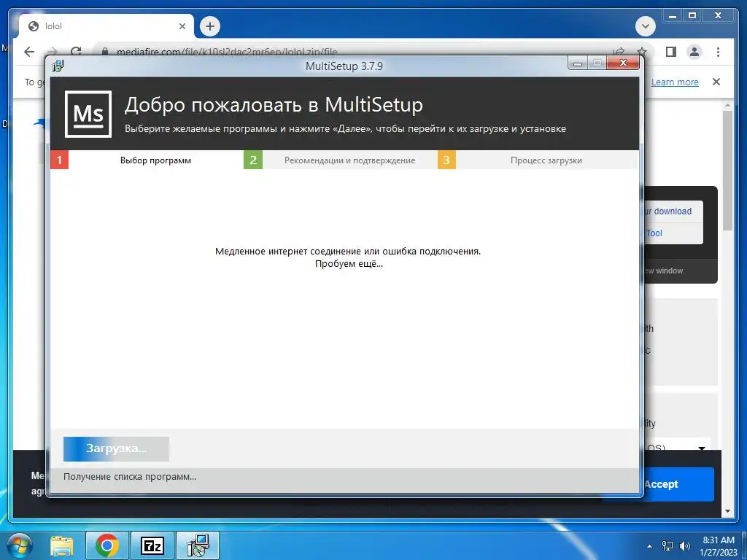Select the lolol Chrome tab

(107, 26)
